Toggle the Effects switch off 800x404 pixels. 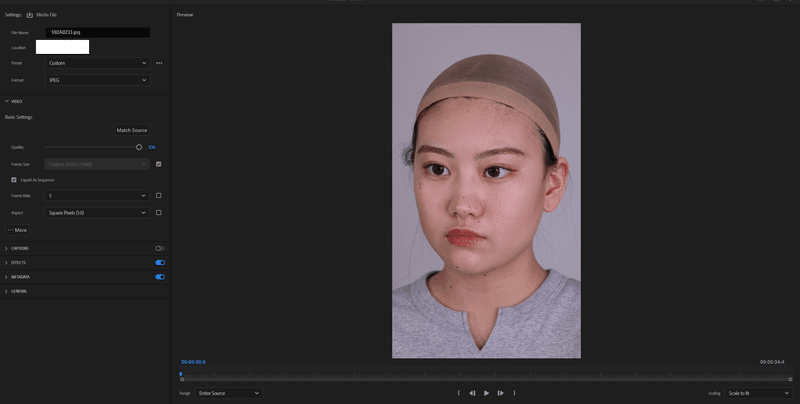(160, 263)
